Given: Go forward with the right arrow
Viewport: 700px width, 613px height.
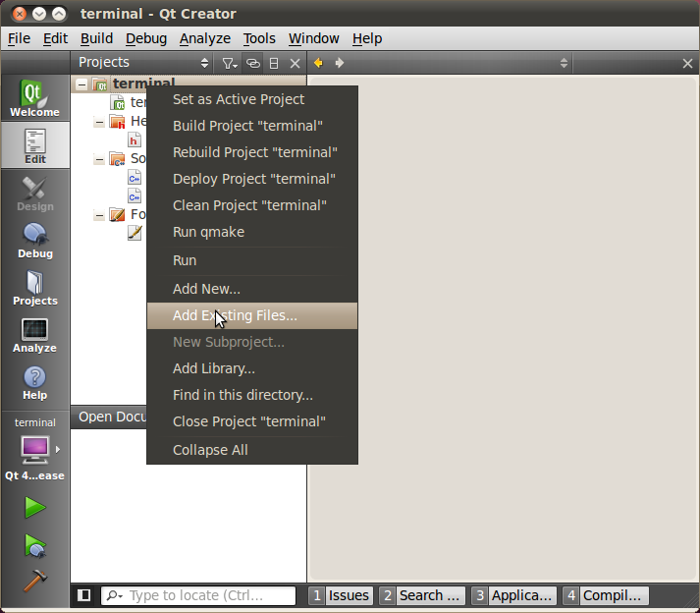Looking at the screenshot, I should [x=340, y=63].
